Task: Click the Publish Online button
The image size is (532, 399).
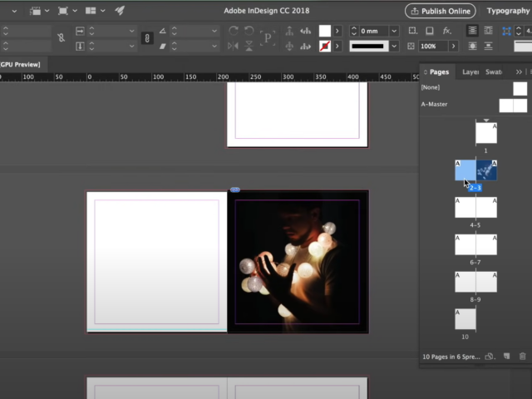Action: coord(440,11)
